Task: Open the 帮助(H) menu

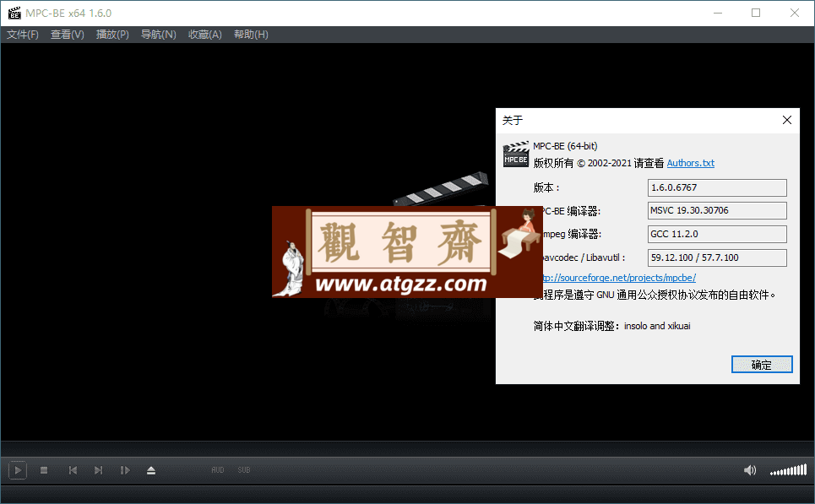Action: click(x=251, y=35)
